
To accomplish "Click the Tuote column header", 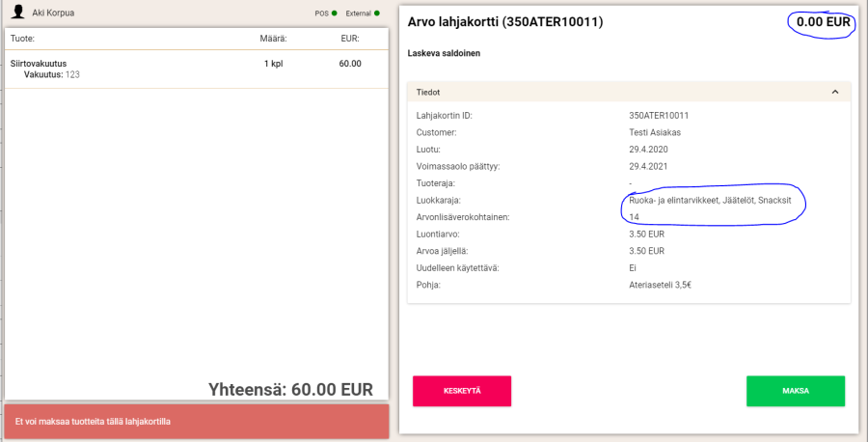I will coord(22,39).
